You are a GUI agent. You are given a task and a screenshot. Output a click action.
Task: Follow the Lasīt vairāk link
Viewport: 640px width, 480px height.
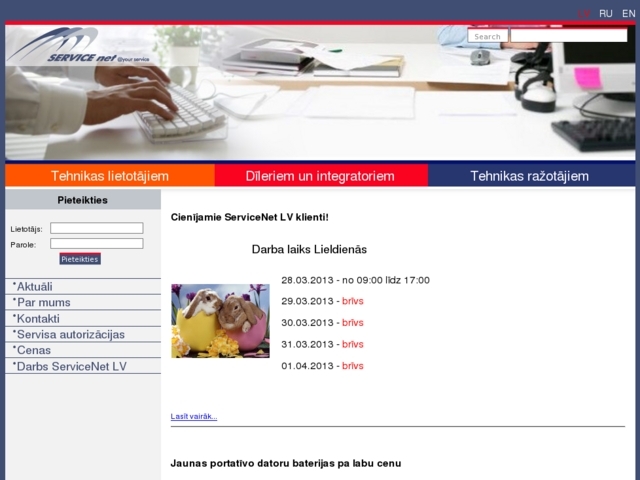pos(194,416)
